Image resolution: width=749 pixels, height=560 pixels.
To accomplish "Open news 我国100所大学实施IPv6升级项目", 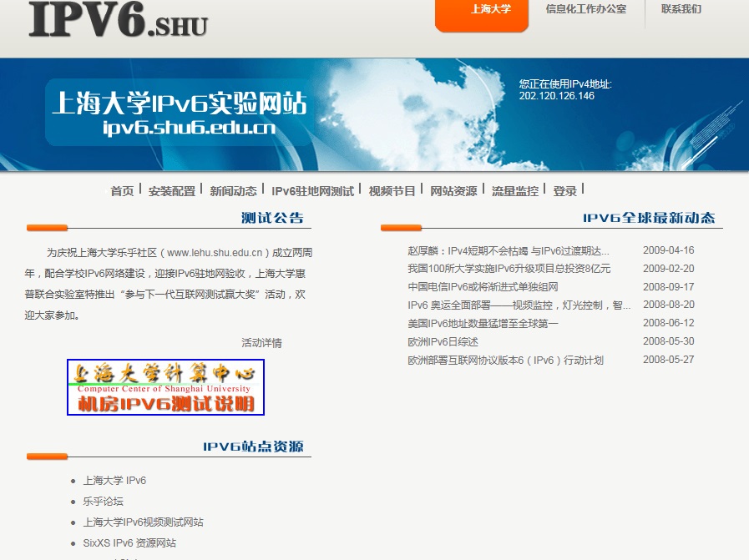I will coord(509,269).
